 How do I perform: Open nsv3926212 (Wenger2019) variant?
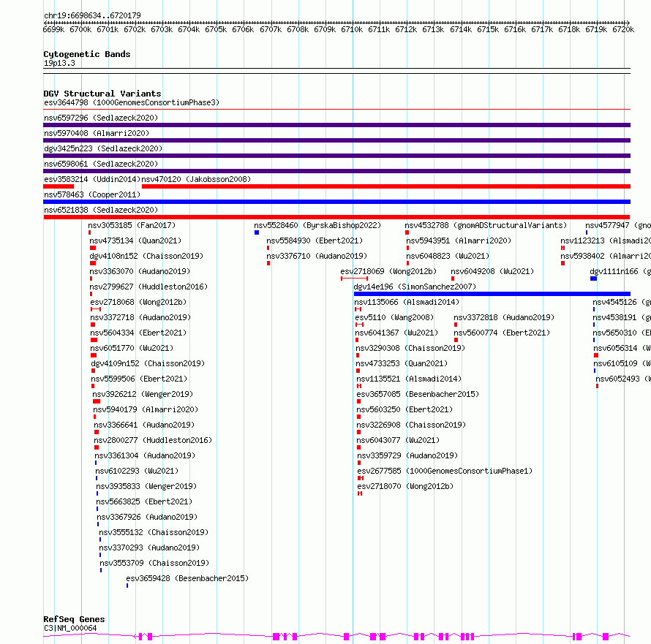(143, 394)
